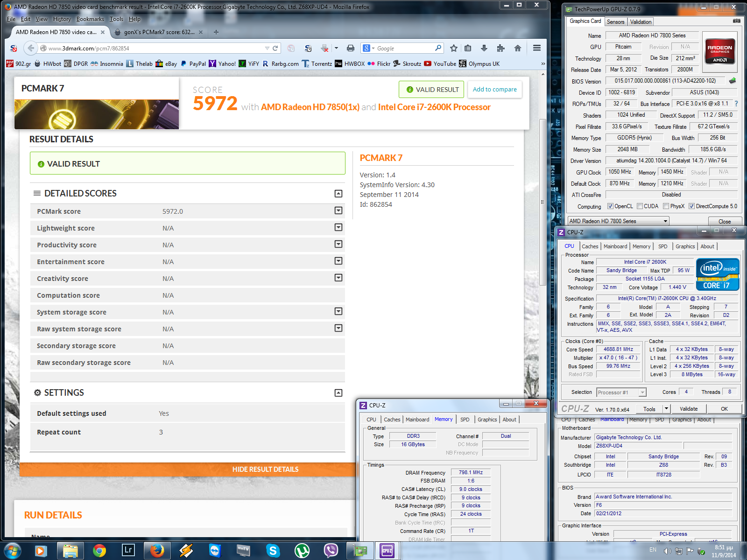Collapse the Detailed Scores section
This screenshot has height=560, width=747.
[338, 194]
